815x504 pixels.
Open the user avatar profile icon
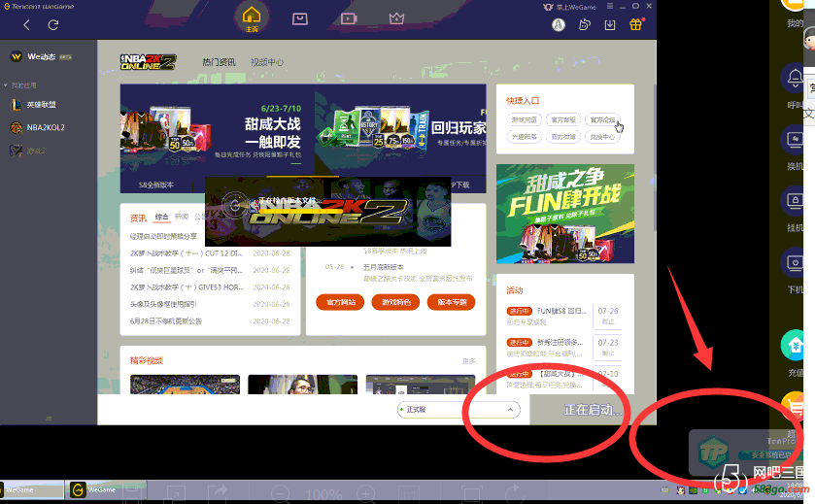[x=559, y=24]
